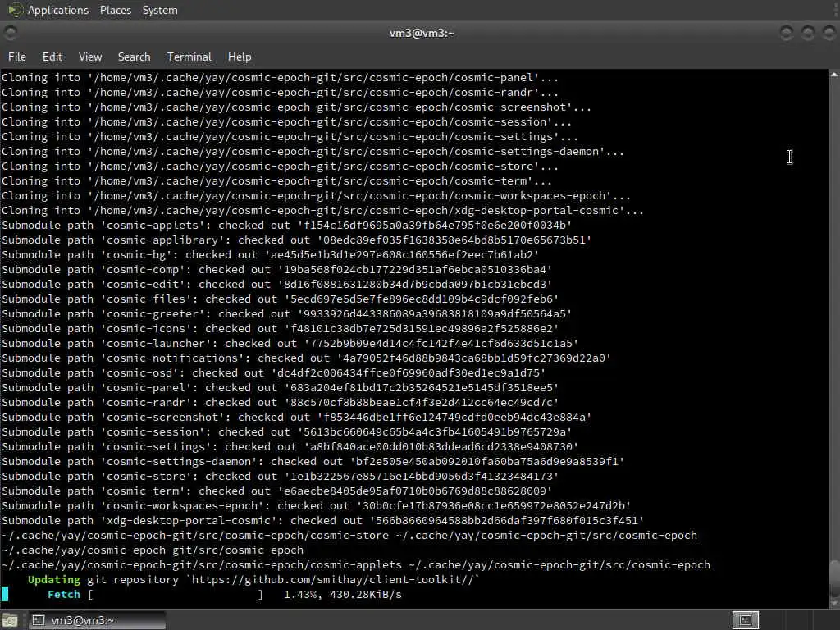Click the terminal cursor block at prompt
This screenshot has width=840, height=630.
(5, 594)
